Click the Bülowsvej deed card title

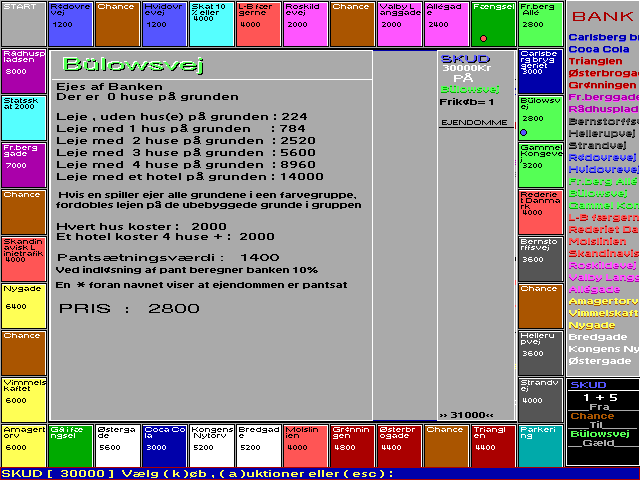pyautogui.click(x=133, y=64)
